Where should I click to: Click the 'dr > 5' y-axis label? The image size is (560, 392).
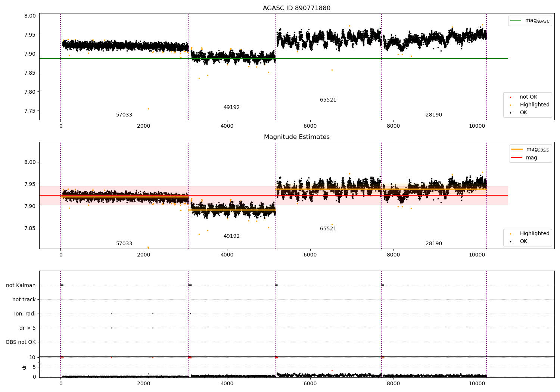pyautogui.click(x=28, y=328)
